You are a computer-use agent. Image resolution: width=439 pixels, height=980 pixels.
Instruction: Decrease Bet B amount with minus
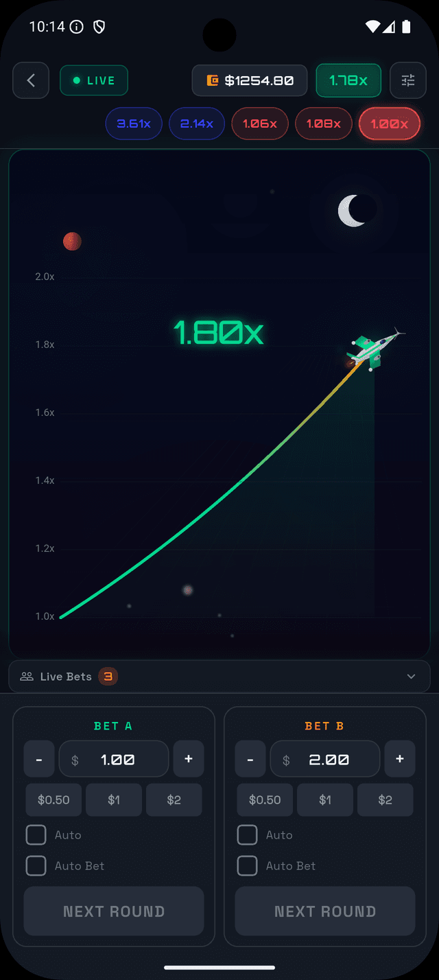tap(250, 759)
